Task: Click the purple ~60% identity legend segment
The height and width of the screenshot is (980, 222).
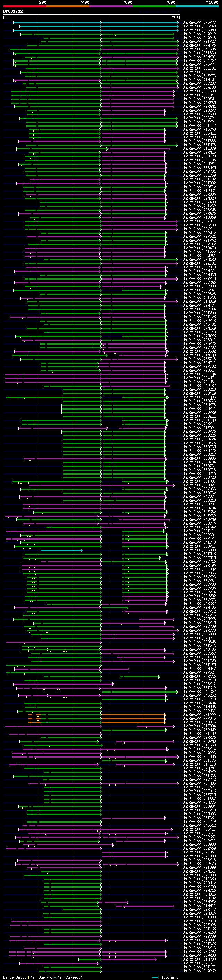Action: pos(111,6)
